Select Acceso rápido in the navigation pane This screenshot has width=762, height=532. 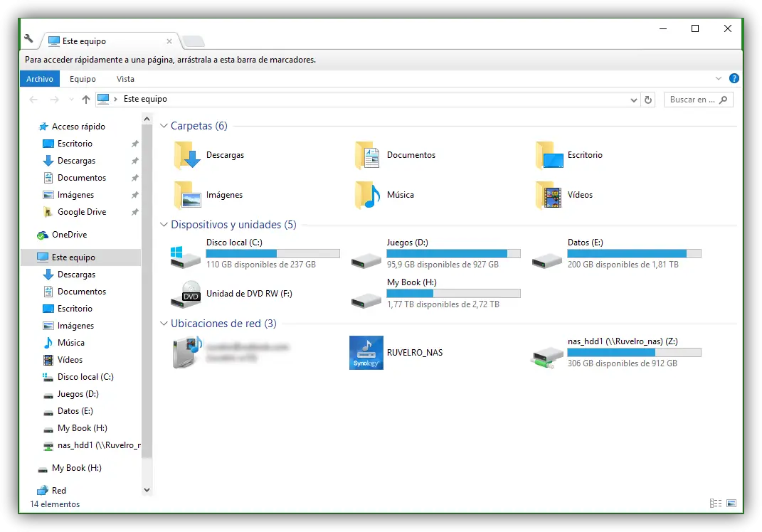click(x=78, y=127)
